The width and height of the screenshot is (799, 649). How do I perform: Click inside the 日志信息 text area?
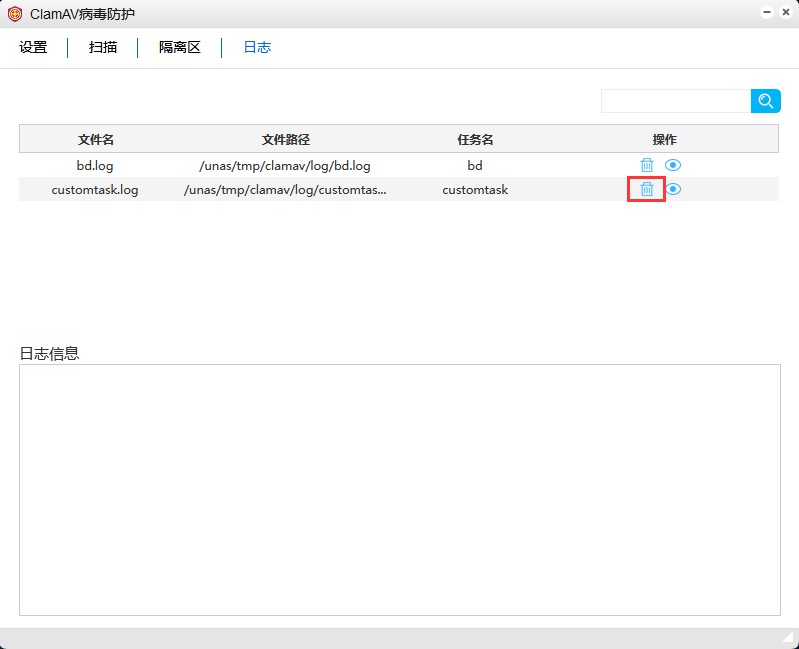[x=399, y=489]
